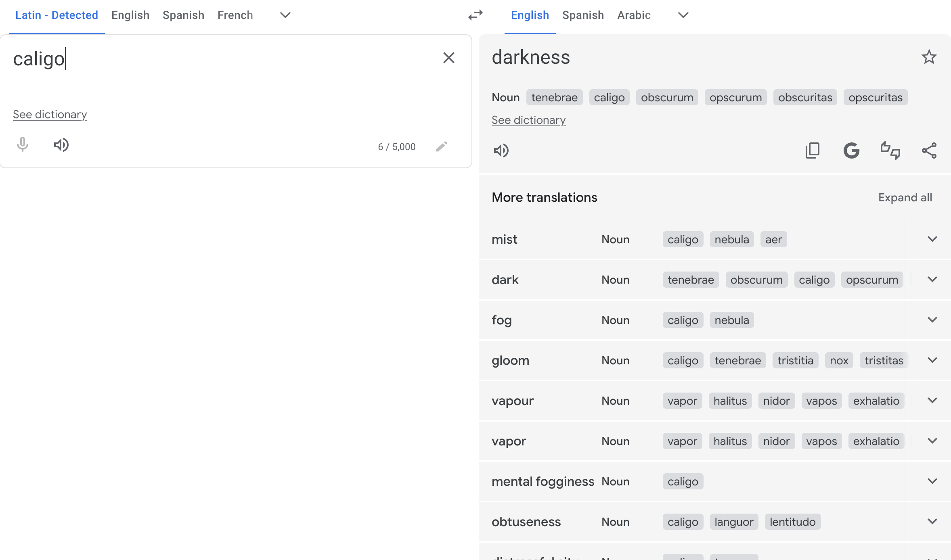Open more target languages dropdown
The height and width of the screenshot is (560, 951).
683,15
